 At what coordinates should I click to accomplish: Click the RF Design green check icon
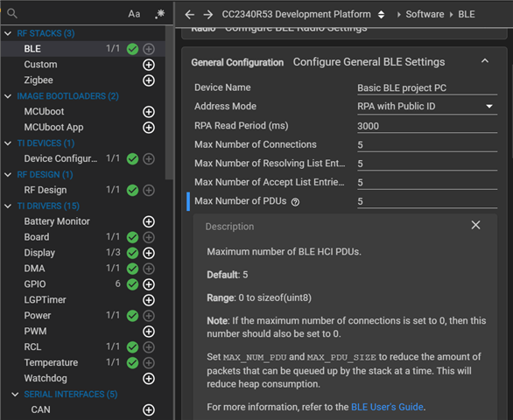(x=132, y=191)
